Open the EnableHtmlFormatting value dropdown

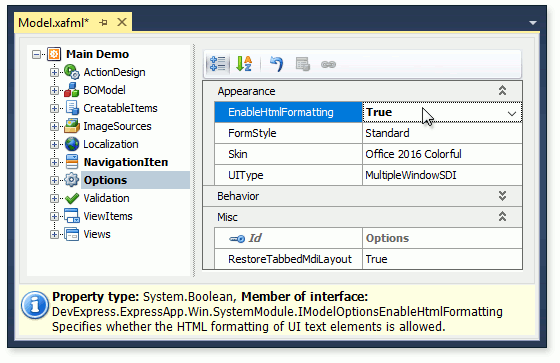coord(512,114)
